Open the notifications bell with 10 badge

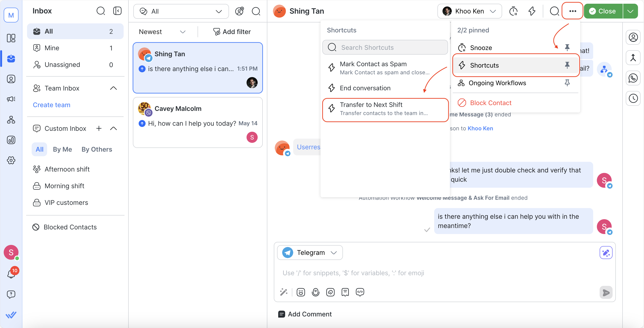pyautogui.click(x=11, y=274)
